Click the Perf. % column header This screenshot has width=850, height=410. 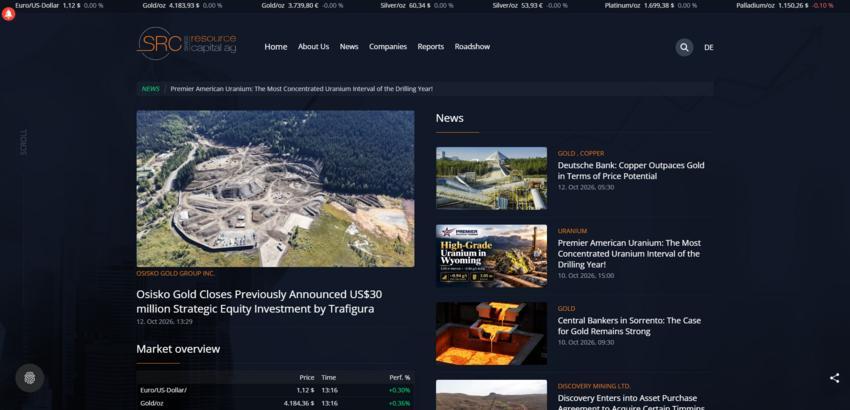[x=400, y=377]
